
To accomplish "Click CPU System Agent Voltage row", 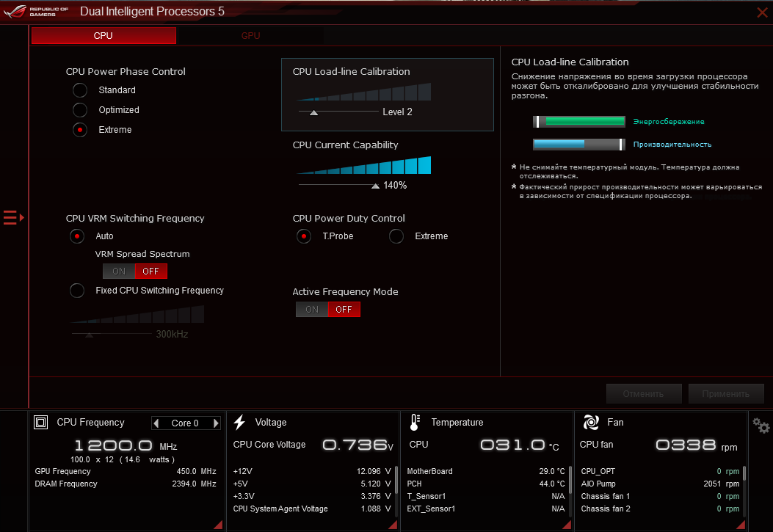I will pyautogui.click(x=312, y=509).
